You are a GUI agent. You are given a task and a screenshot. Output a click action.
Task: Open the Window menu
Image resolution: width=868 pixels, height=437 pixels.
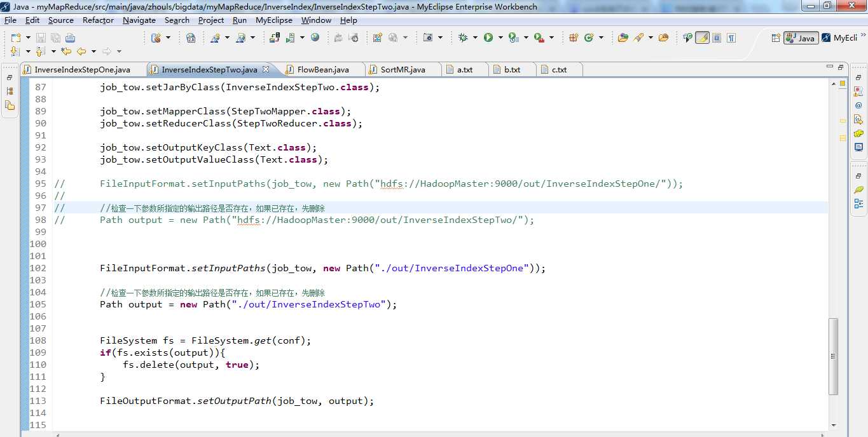[316, 20]
